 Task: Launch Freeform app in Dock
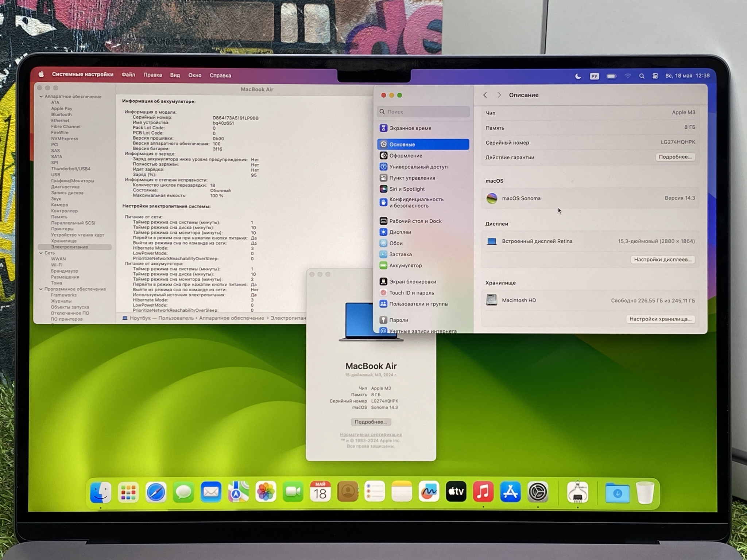[429, 492]
